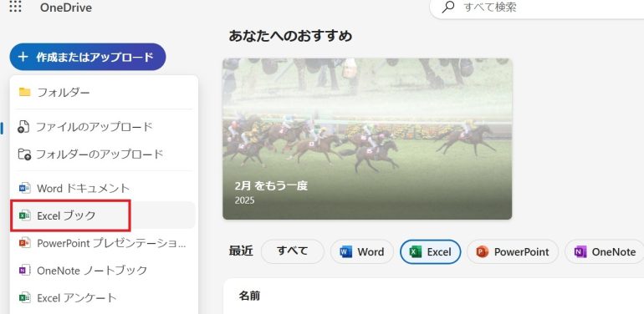
Task: Click the Word icon in filter pill
Action: tap(346, 251)
